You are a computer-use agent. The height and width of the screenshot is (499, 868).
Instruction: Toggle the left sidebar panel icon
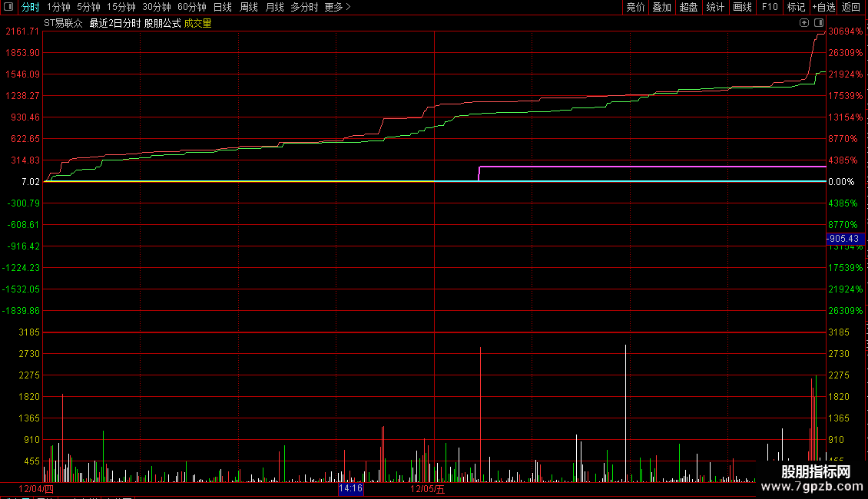[x=8, y=7]
